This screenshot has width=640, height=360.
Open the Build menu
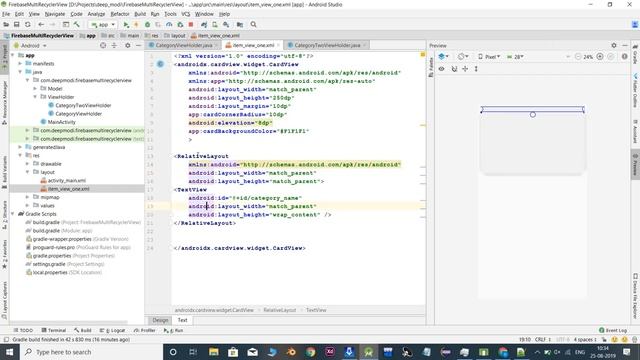tap(140, 14)
